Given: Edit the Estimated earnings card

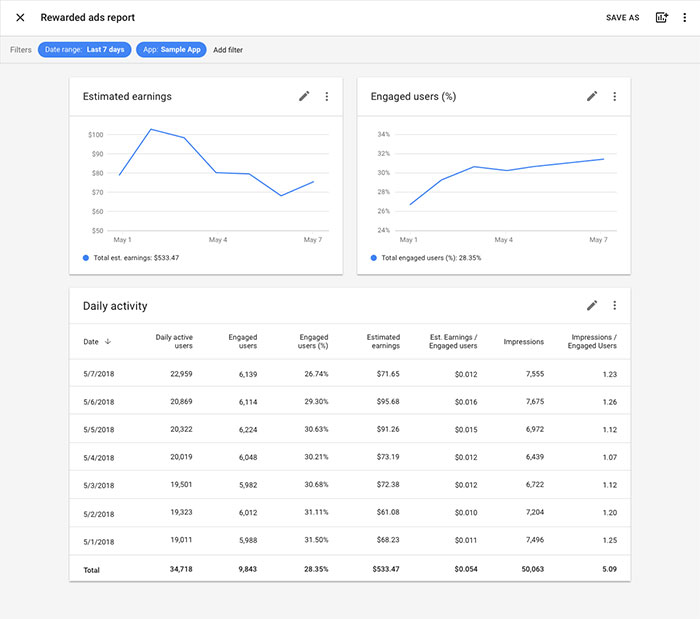Looking at the screenshot, I should [304, 96].
